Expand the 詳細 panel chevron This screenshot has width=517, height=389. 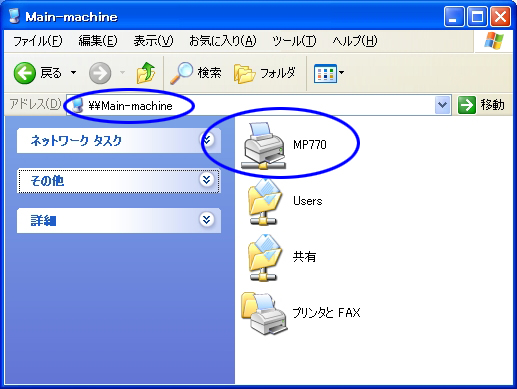tap(207, 220)
